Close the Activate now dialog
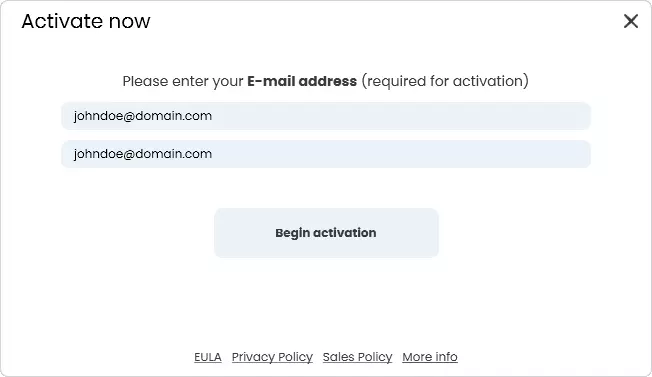The image size is (652, 377). coord(631,21)
